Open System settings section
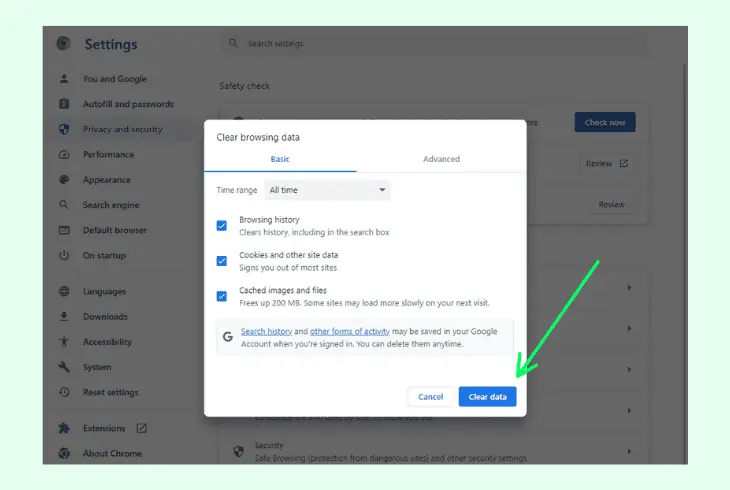Image resolution: width=730 pixels, height=490 pixels. pyautogui.click(x=97, y=367)
